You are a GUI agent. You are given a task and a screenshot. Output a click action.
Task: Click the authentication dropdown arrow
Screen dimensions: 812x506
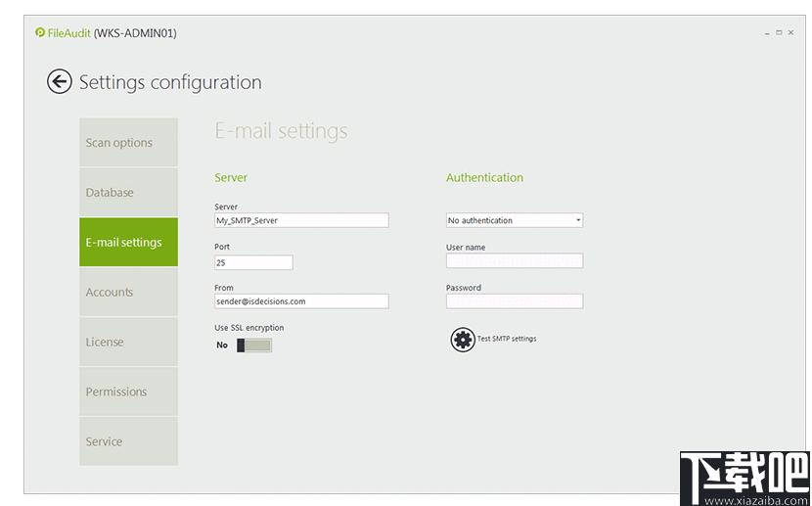pos(578,220)
